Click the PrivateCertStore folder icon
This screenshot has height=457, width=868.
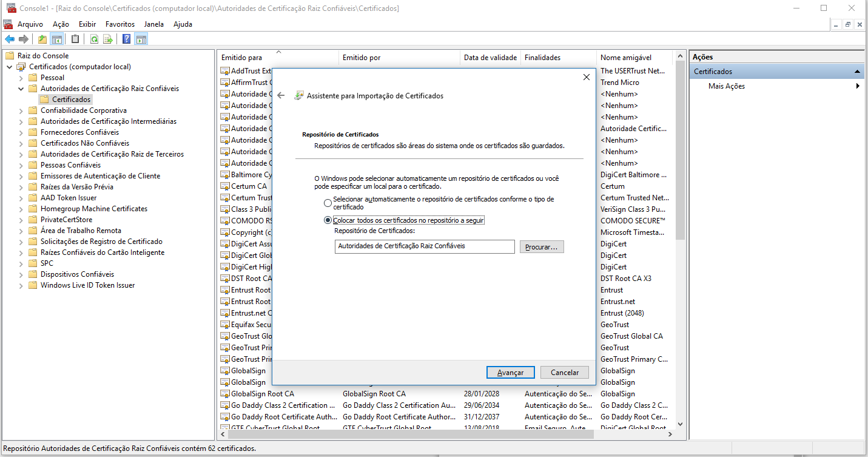click(33, 220)
